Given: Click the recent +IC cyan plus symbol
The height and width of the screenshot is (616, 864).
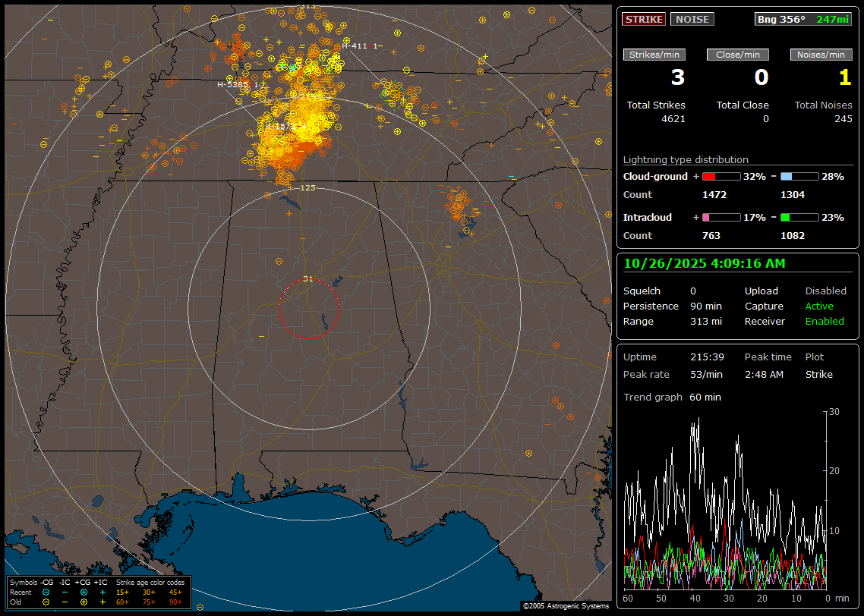Looking at the screenshot, I should (102, 592).
